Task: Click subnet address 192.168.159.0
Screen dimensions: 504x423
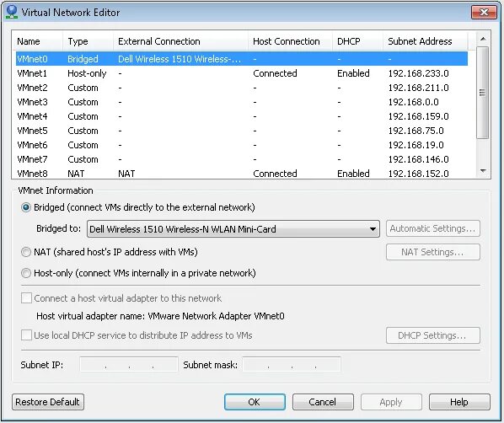Action: 418,116
